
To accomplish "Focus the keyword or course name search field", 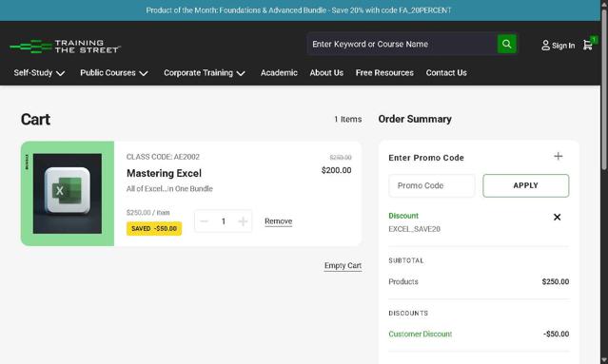I will (402, 44).
